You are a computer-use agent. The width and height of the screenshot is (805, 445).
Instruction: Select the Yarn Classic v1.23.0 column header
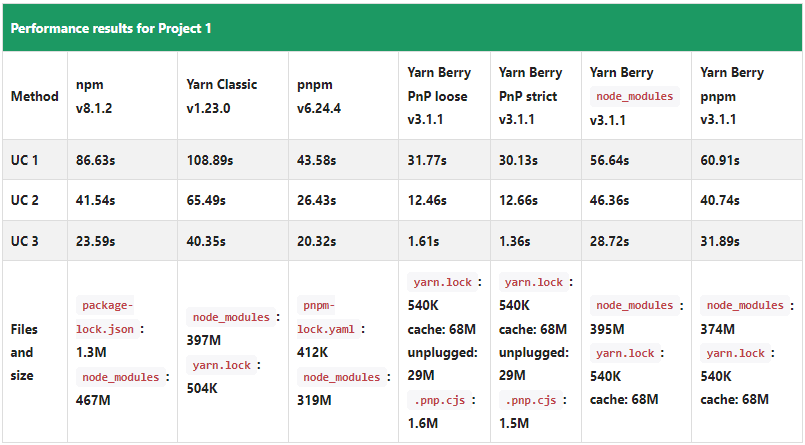click(x=221, y=97)
